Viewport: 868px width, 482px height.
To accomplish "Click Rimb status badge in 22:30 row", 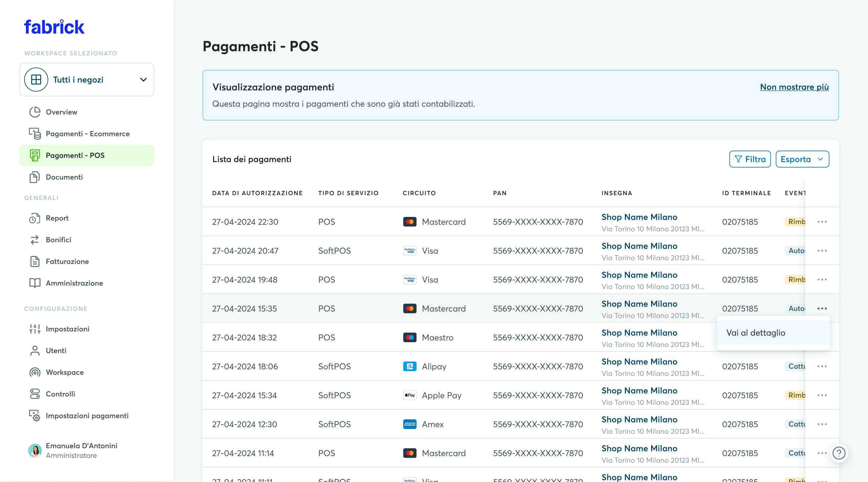I will pos(795,222).
